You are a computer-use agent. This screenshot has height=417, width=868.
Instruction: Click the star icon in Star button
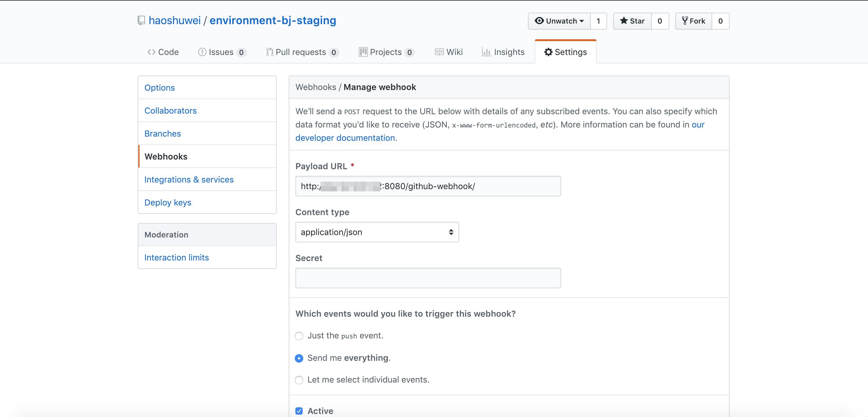coord(624,21)
